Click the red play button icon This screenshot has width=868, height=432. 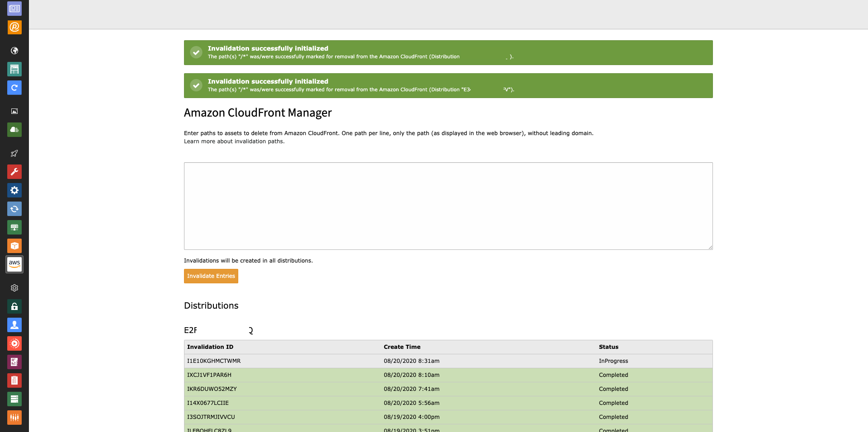coord(14,343)
